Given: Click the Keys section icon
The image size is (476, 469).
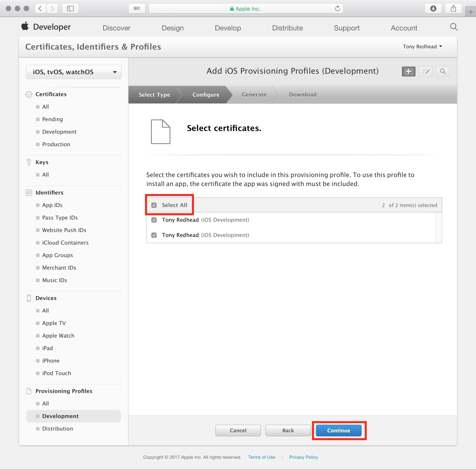Looking at the screenshot, I should tap(29, 162).
